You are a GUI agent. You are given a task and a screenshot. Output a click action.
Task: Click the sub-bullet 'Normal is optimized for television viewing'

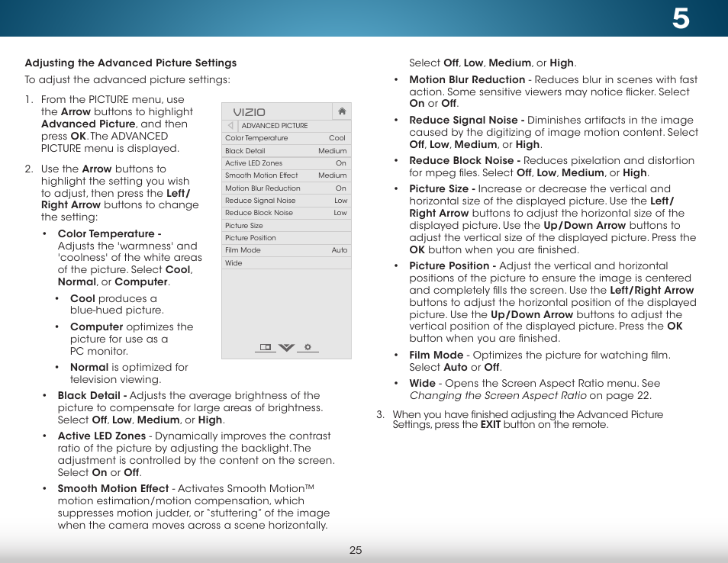pos(129,373)
